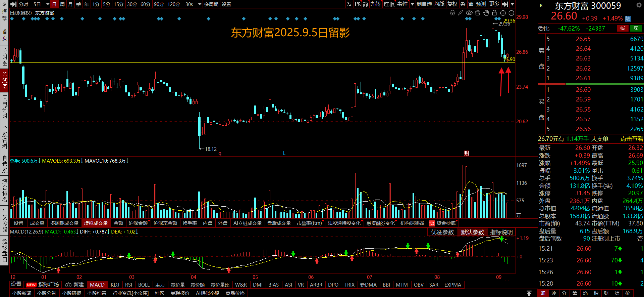The height and width of the screenshot is (297, 644).
Task: Switch to 60分 minute period
Action: point(146,4)
